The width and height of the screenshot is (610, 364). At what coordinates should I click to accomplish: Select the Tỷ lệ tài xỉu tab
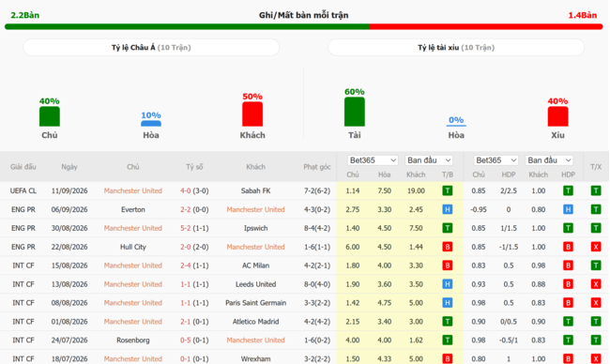[x=456, y=48]
